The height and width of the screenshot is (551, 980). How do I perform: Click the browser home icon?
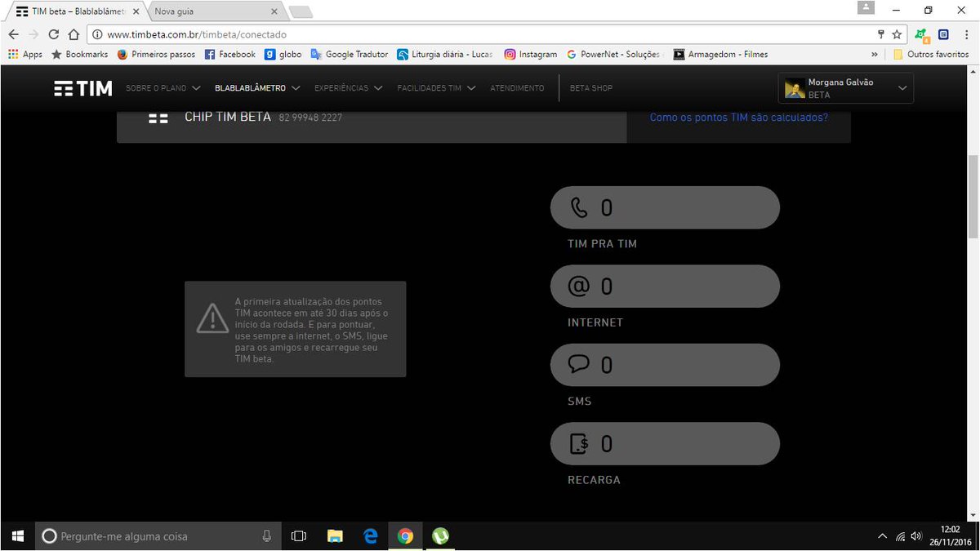(73, 34)
